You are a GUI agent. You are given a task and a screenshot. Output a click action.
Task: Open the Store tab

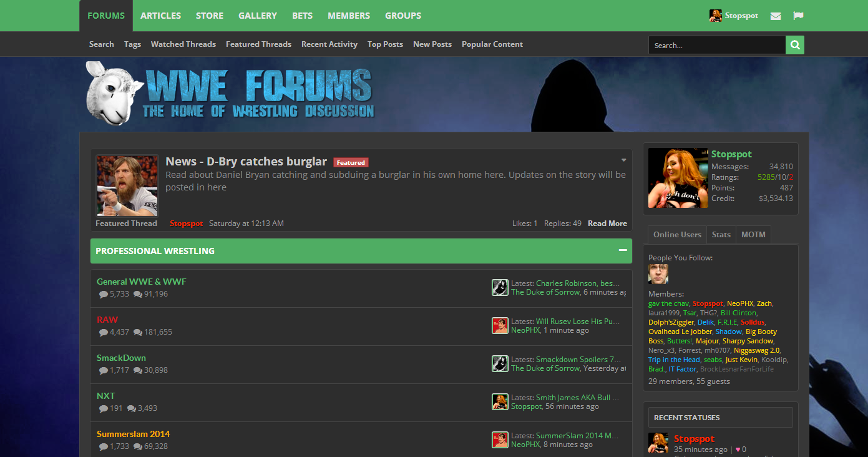coord(210,16)
